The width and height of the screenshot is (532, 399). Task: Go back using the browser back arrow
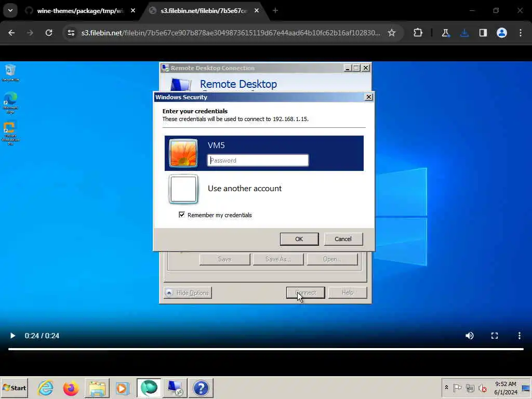click(11, 33)
